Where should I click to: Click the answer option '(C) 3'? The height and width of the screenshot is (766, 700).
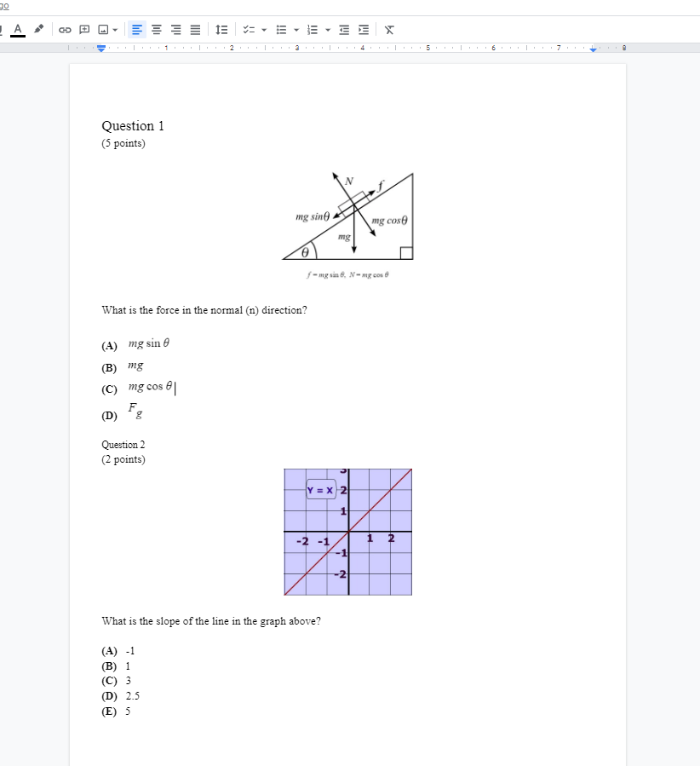[x=116, y=681]
